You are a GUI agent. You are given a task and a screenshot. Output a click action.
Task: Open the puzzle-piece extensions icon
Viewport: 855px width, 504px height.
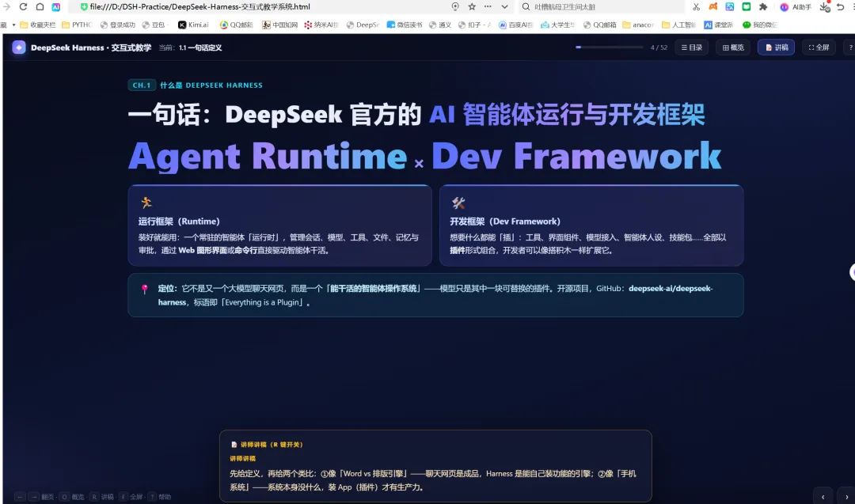click(x=763, y=6)
